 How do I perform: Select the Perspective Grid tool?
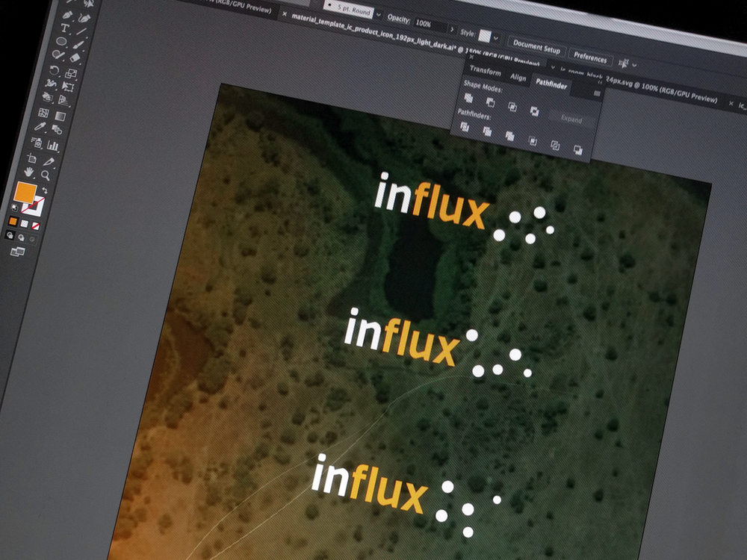pos(64,101)
